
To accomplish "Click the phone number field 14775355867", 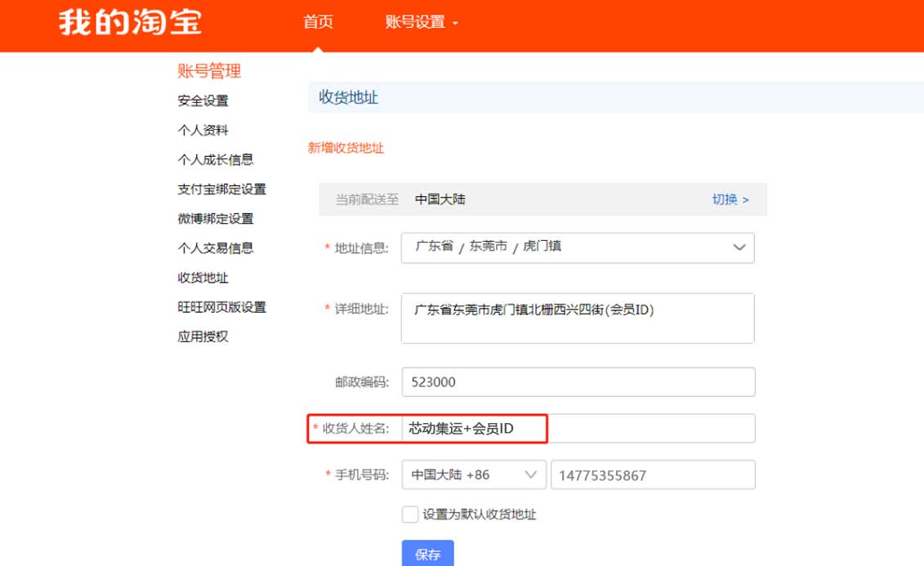I will [653, 475].
